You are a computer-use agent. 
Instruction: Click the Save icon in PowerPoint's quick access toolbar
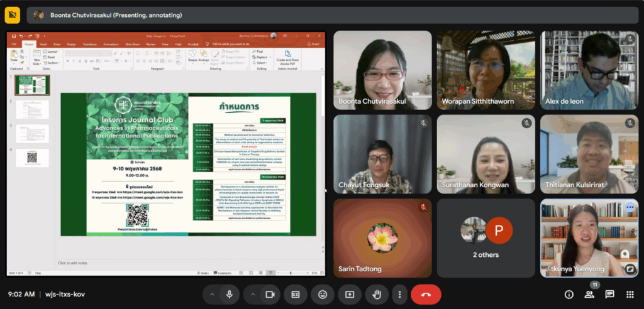[x=14, y=36]
